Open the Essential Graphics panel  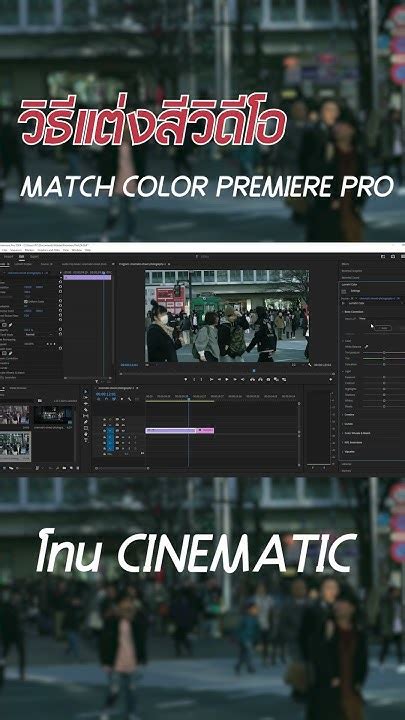coord(351,271)
